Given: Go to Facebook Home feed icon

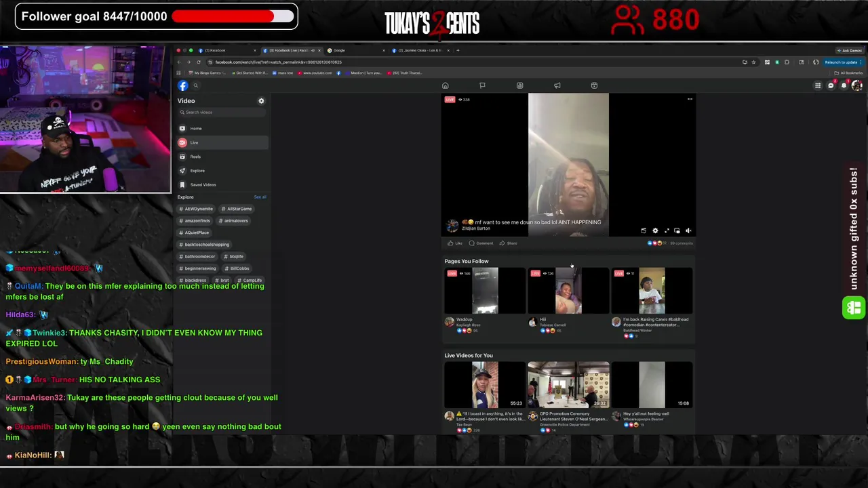Looking at the screenshot, I should pos(446,85).
